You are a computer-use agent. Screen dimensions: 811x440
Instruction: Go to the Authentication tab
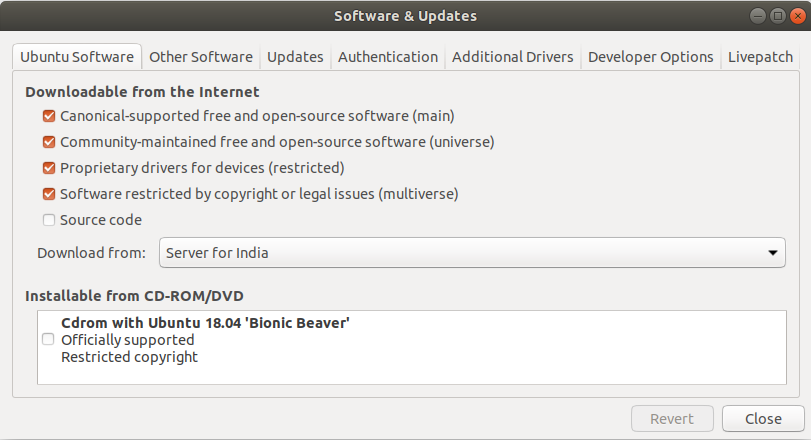[388, 57]
